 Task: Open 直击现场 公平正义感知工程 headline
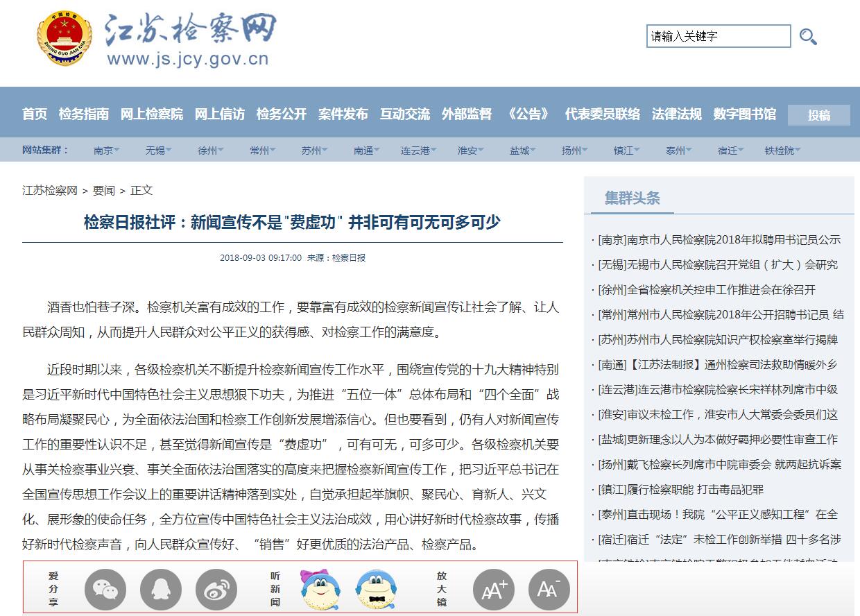tap(718, 514)
